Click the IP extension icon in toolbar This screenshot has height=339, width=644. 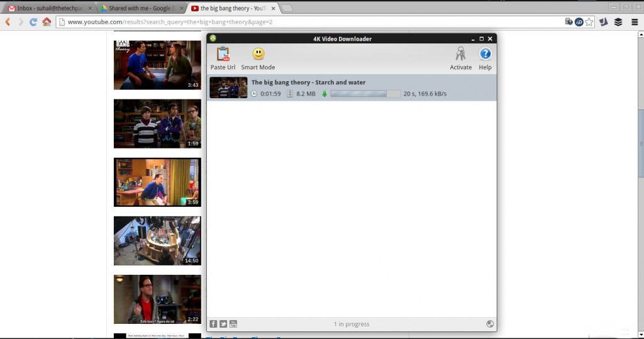point(579,22)
